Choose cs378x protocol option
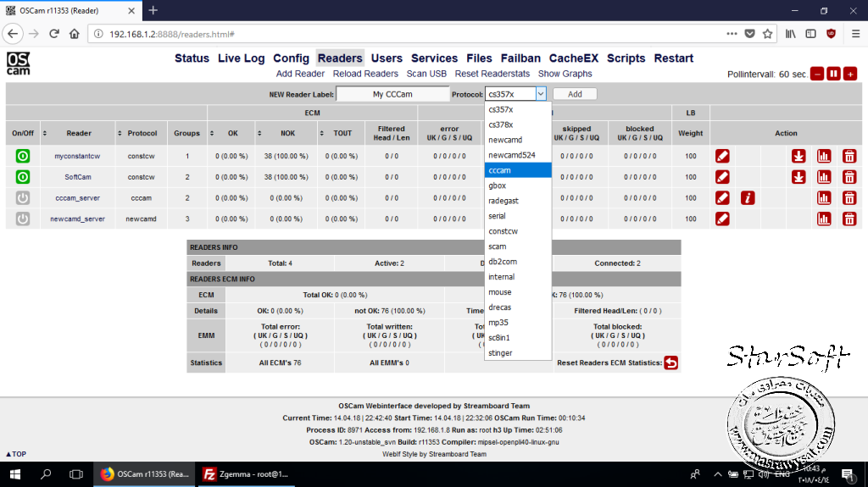Screen dimensions: 868x487 (518, 125)
